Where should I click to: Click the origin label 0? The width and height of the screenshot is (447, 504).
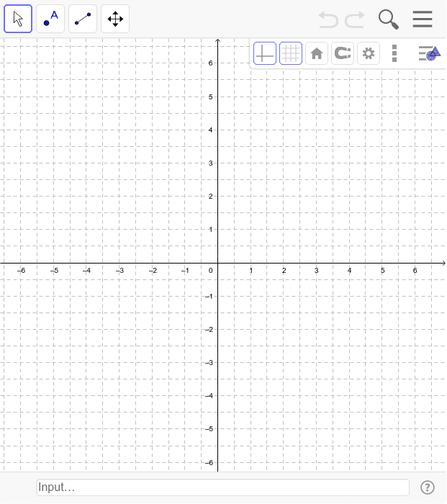[210, 271]
